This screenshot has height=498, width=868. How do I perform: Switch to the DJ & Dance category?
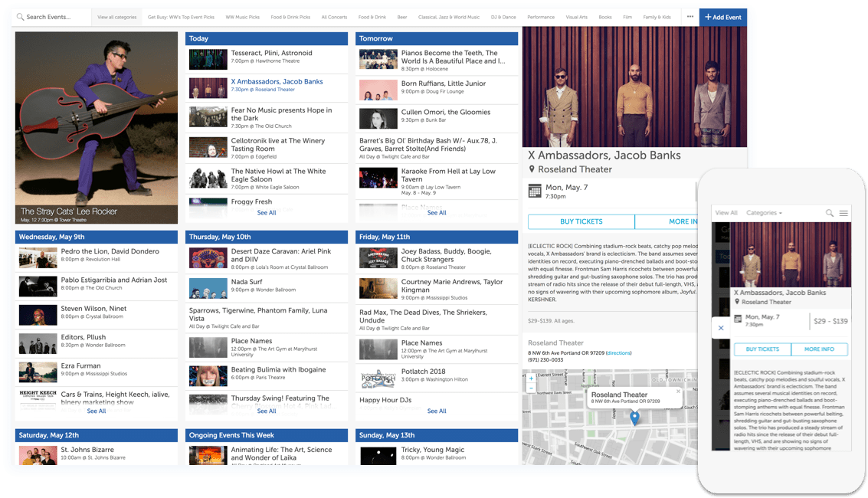pos(503,17)
